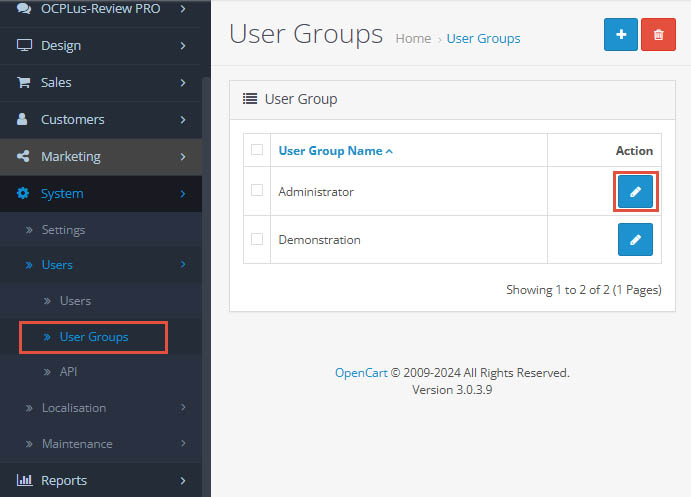This screenshot has width=691, height=497.
Task: Expand the Design menu chevron
Action: coord(183,45)
